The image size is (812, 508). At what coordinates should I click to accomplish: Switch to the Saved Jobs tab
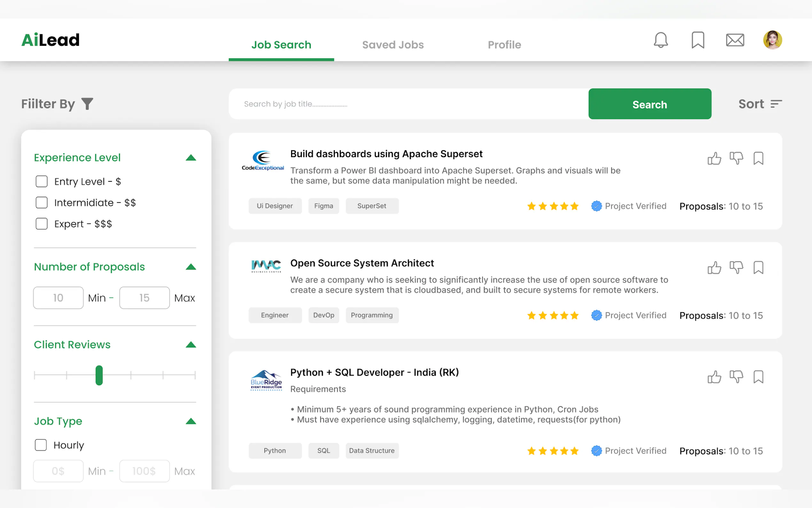tap(393, 45)
